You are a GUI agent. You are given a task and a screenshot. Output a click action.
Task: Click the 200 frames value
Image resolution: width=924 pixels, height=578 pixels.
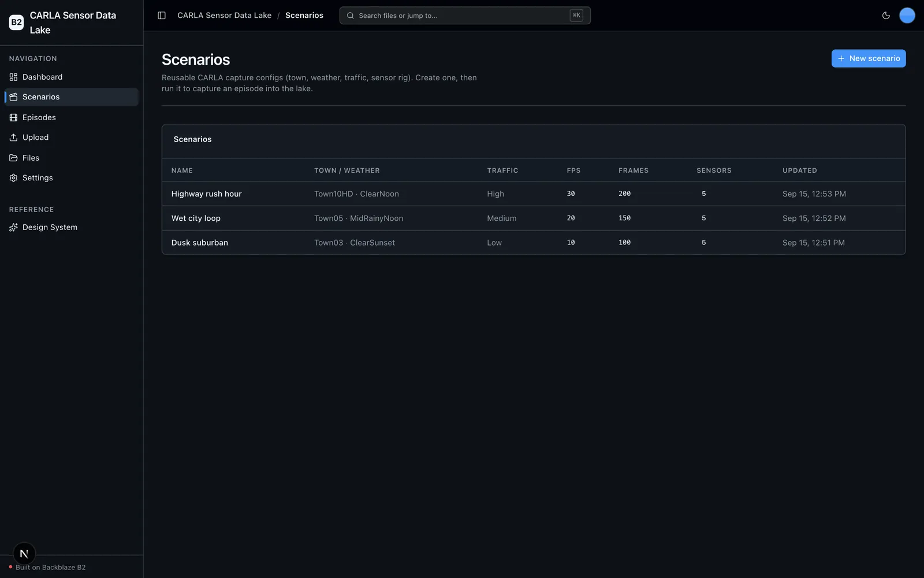(624, 194)
